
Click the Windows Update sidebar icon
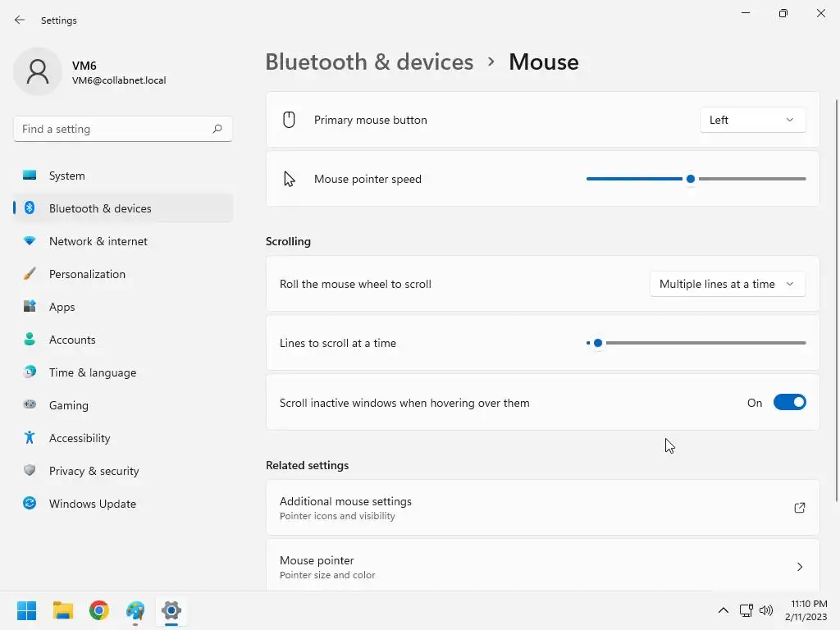tap(30, 504)
